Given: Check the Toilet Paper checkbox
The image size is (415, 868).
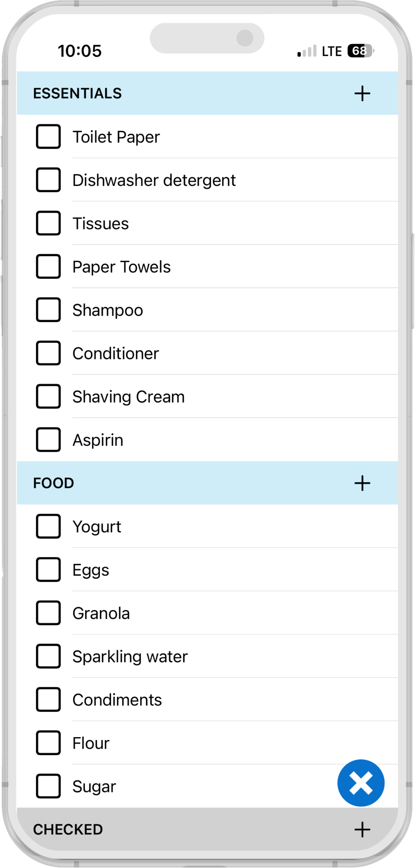Looking at the screenshot, I should (48, 137).
